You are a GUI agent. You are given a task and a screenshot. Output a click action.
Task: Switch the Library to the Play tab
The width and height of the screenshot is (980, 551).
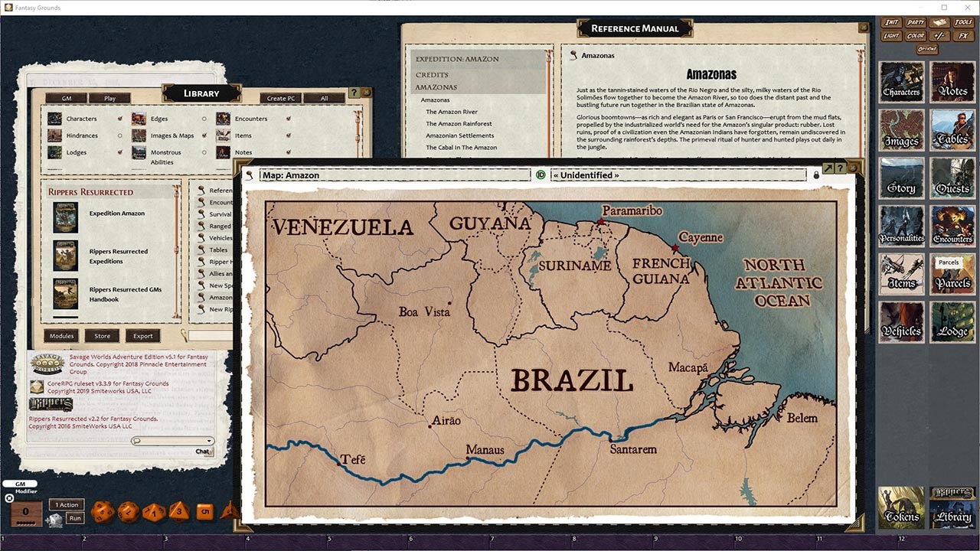109,98
